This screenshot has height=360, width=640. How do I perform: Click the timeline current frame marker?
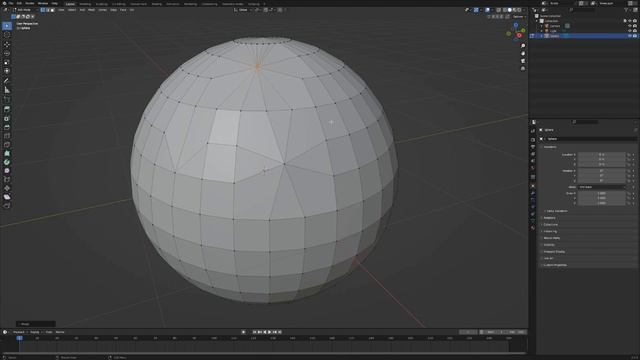tap(19, 338)
